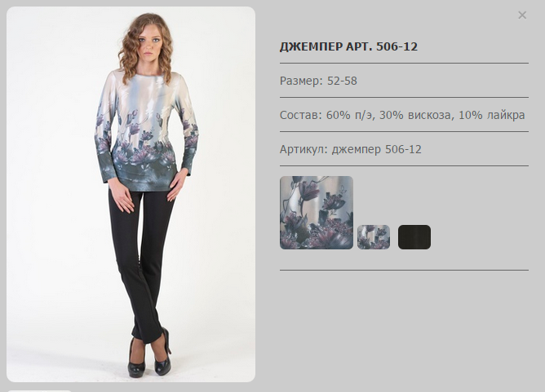Click the partially visible white panel below the photo
The height and width of the screenshot is (392, 545).
tap(39, 390)
